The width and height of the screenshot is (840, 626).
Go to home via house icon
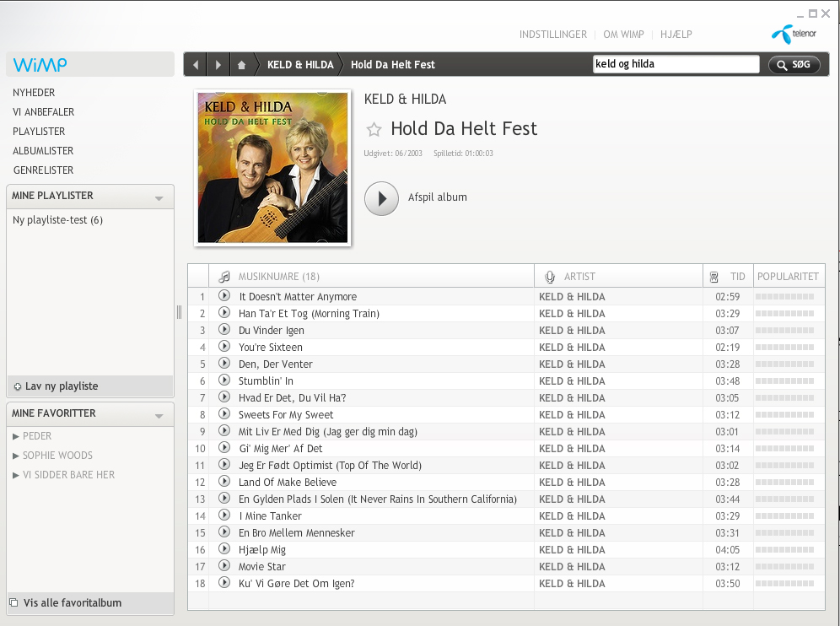pos(242,65)
